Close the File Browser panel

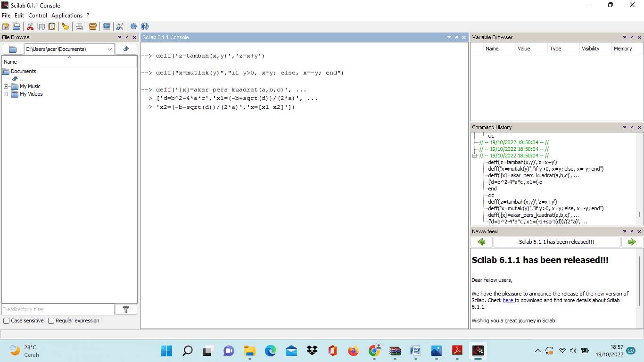[134, 37]
